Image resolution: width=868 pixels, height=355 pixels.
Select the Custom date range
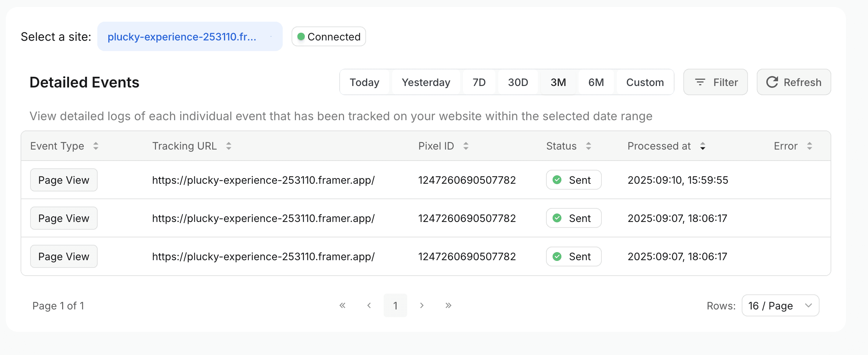coord(645,82)
